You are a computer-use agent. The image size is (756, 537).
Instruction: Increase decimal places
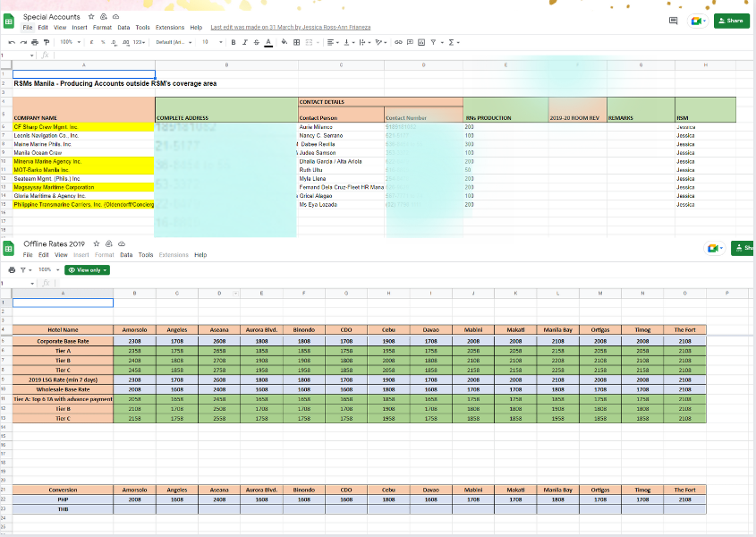[x=126, y=42]
